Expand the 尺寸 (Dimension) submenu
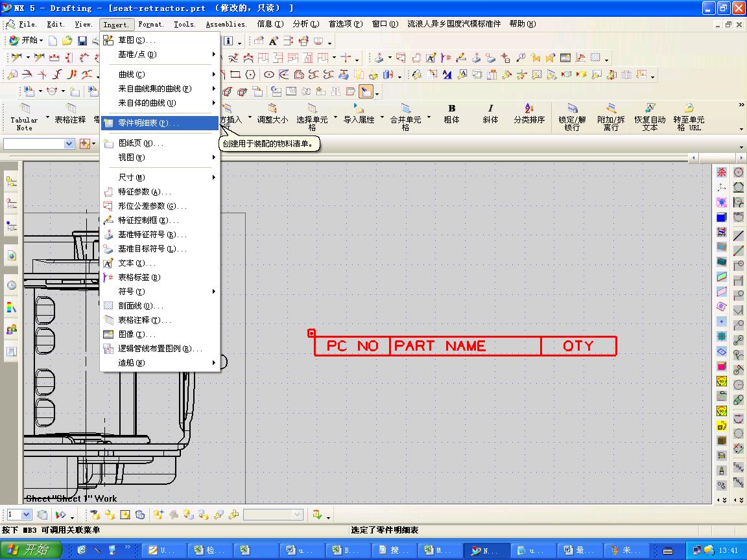 (x=160, y=177)
